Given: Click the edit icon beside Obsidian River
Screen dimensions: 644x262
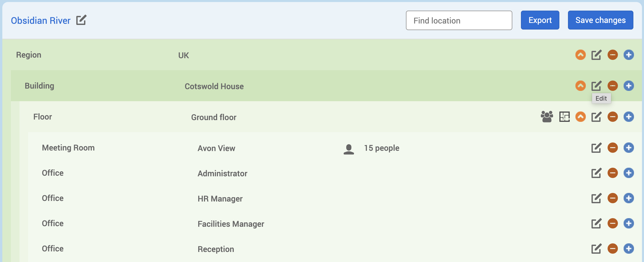Looking at the screenshot, I should (81, 20).
